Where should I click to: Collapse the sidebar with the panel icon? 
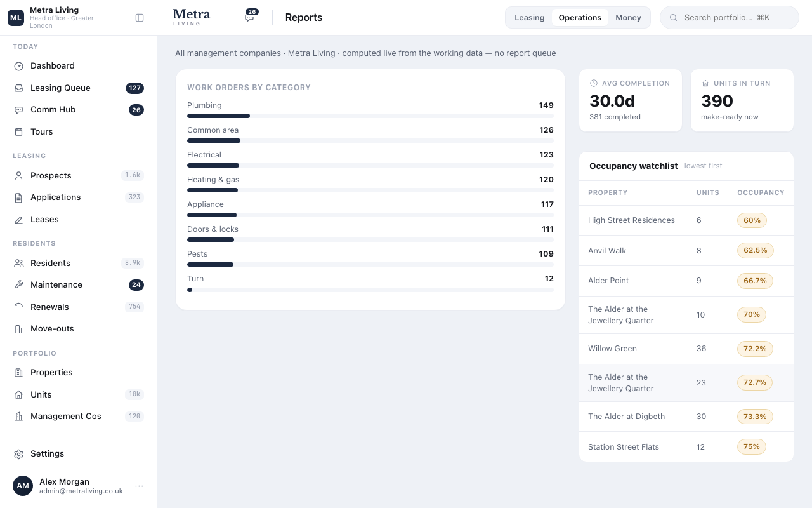pyautogui.click(x=140, y=18)
